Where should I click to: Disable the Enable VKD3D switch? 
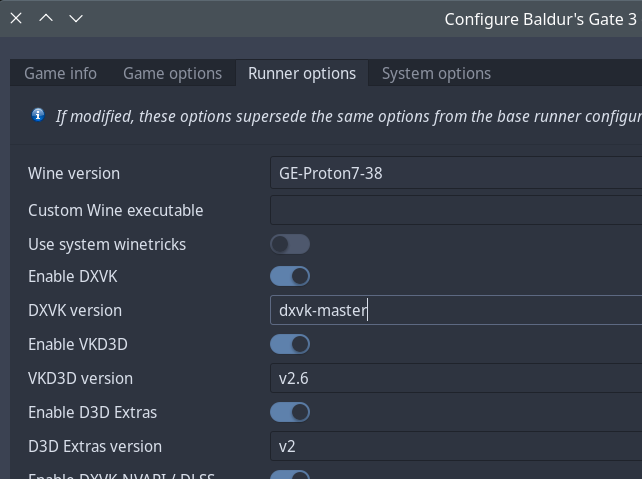tap(290, 344)
